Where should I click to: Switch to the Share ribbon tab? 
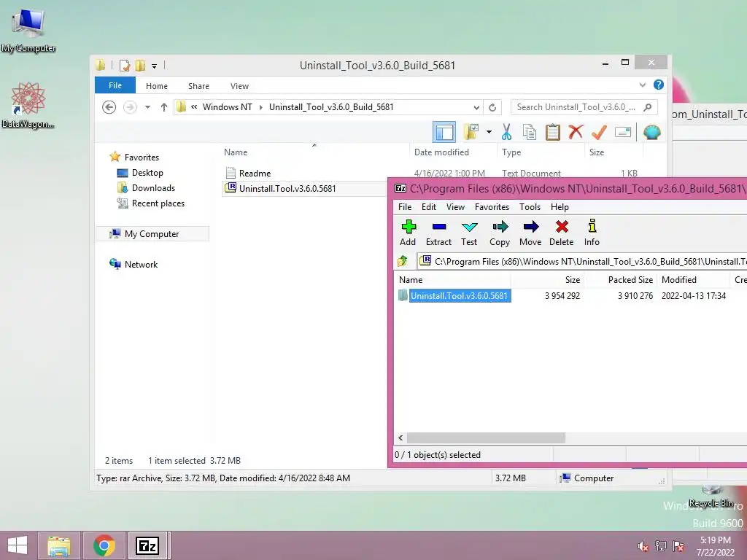click(x=198, y=86)
